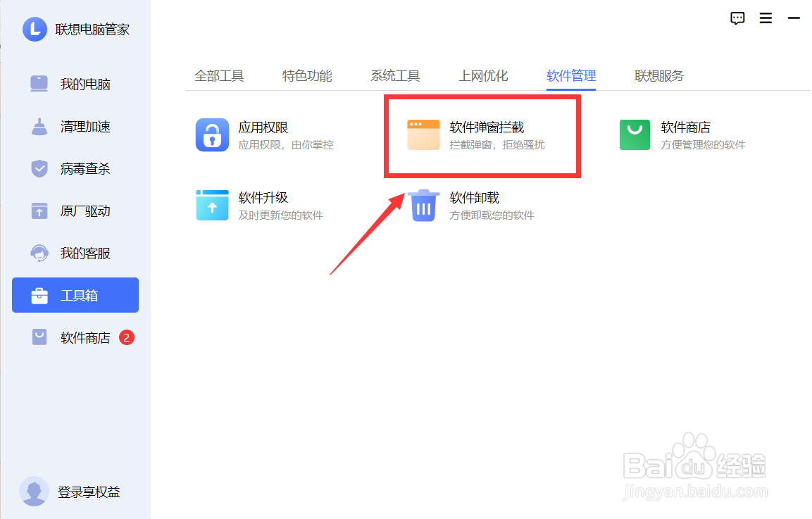812x519 pixels.
Task: Click the 软件卸载 title text
Action: [475, 198]
